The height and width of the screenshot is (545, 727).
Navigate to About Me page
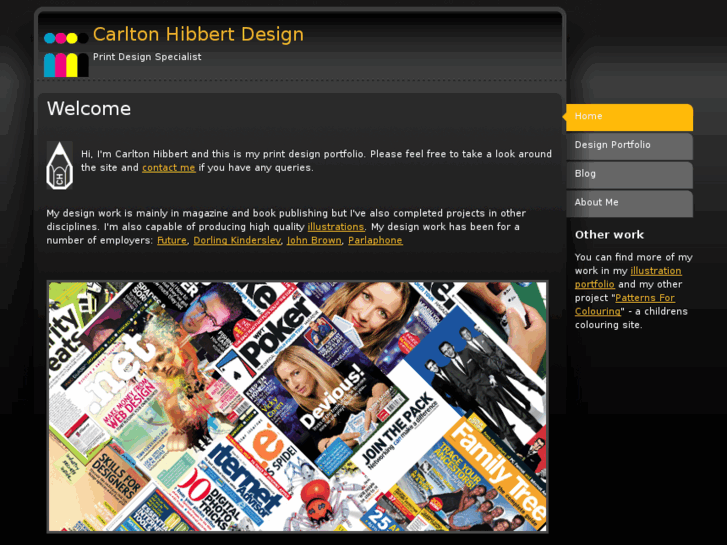coord(629,203)
